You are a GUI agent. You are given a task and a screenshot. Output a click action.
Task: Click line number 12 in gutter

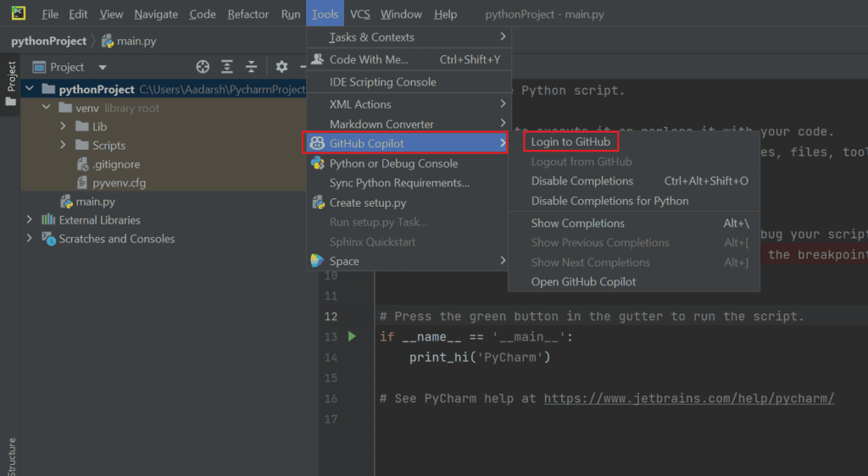click(331, 316)
